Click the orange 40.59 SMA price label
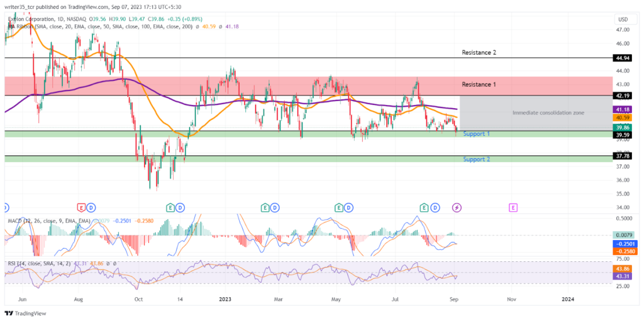This screenshot has width=644, height=321. (x=623, y=117)
